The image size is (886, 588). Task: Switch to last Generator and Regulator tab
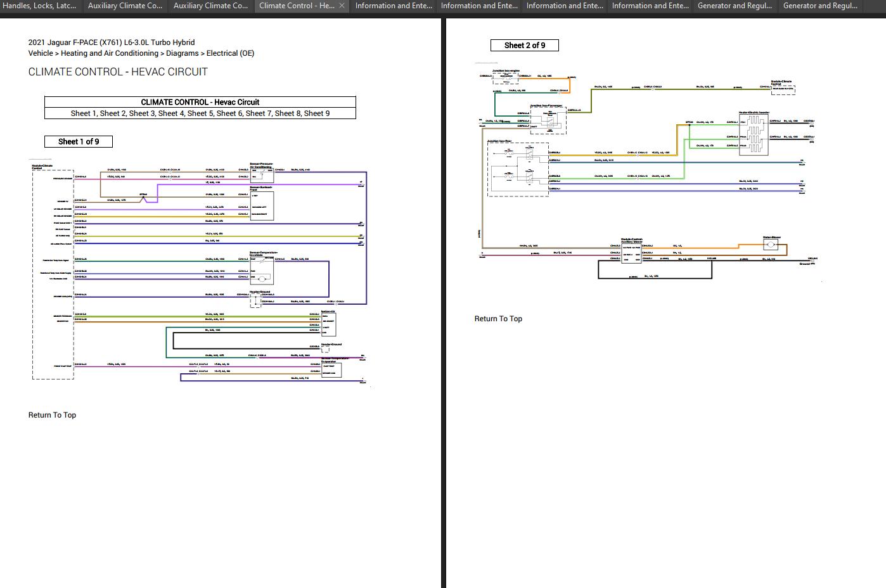tap(820, 6)
